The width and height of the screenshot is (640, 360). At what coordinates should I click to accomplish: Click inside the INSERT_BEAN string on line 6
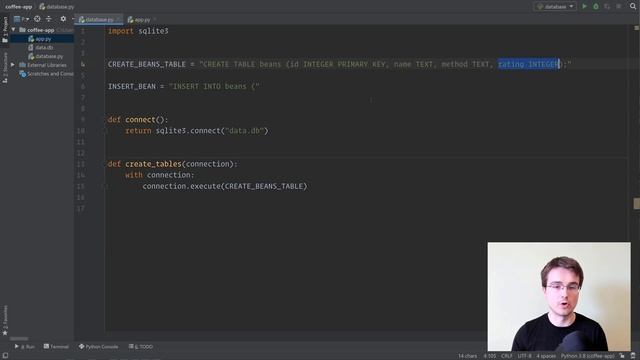214,87
